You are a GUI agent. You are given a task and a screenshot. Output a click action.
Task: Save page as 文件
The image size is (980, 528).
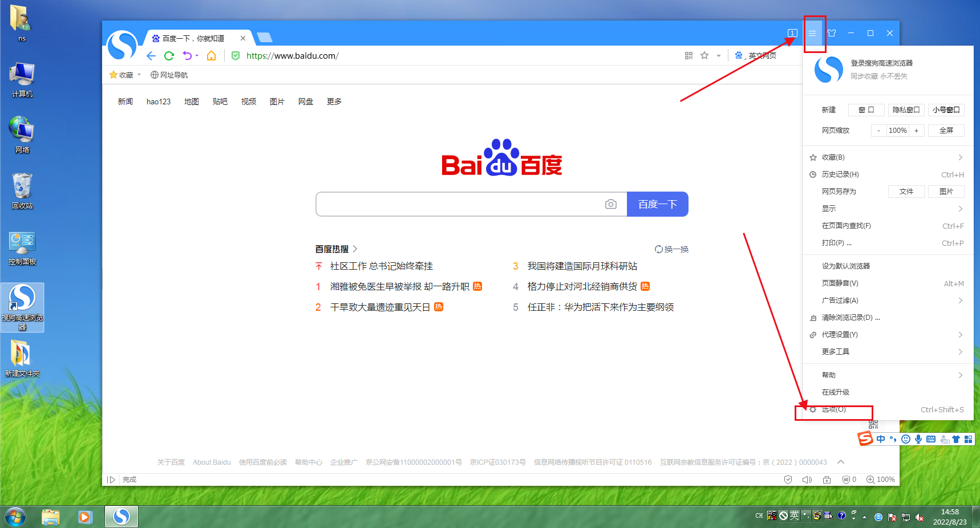click(906, 192)
